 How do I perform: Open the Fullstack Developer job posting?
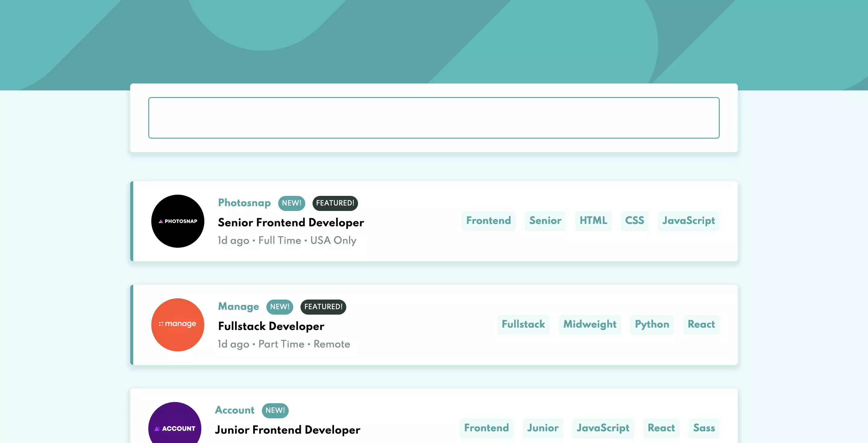coord(271,326)
